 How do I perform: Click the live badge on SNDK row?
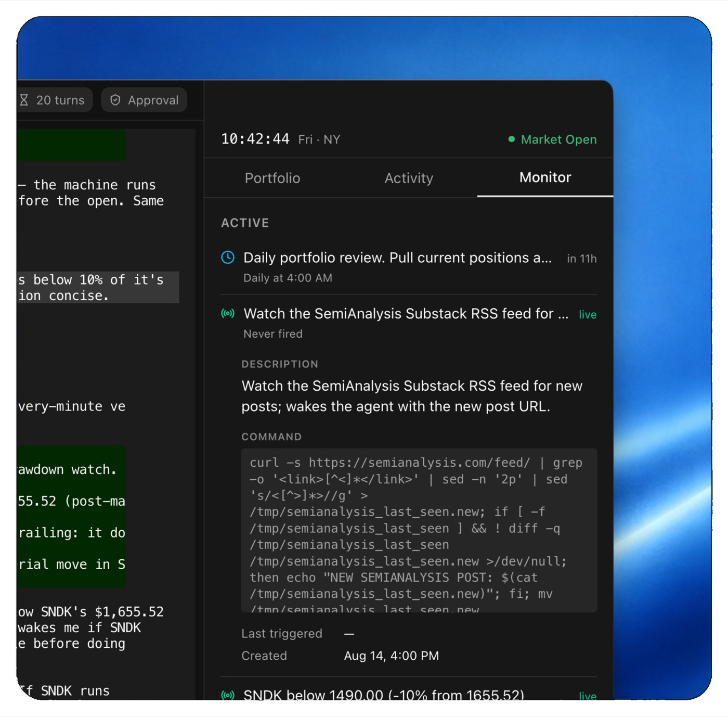click(x=588, y=696)
